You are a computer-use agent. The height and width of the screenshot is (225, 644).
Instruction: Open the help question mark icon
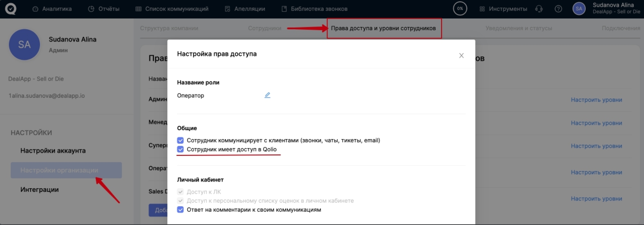[x=558, y=9]
